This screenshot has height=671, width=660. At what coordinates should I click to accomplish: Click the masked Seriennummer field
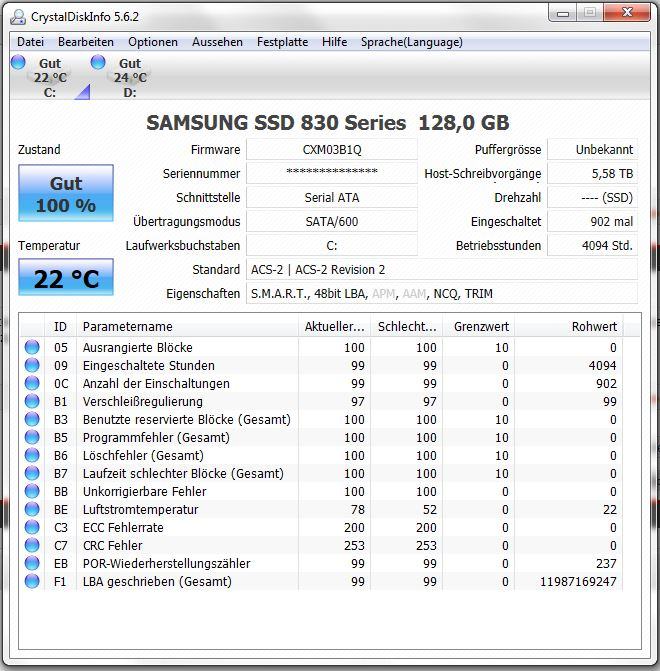click(332, 174)
